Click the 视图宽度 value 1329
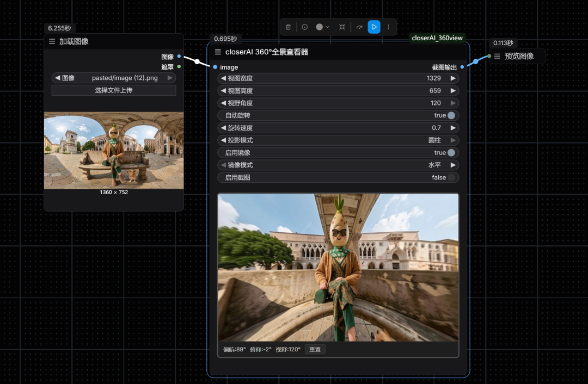The image size is (588, 384). point(434,78)
